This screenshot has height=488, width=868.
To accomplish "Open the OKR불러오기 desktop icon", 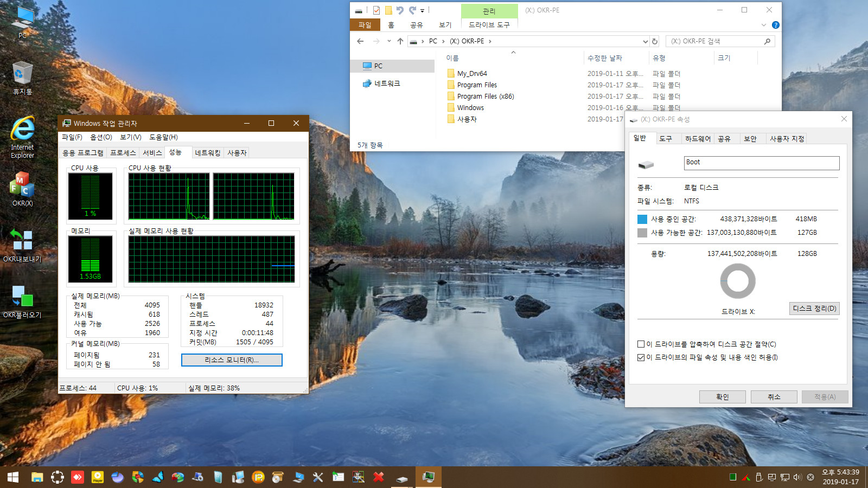I will 22,301.
